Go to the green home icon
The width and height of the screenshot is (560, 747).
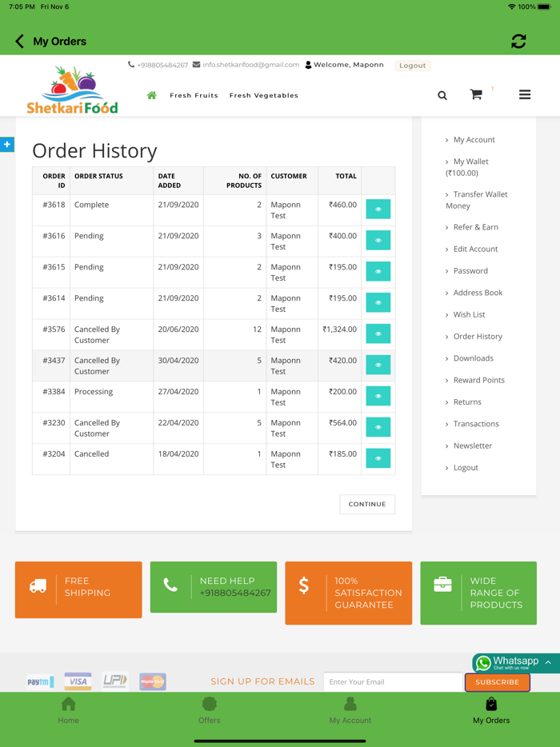coord(151,95)
